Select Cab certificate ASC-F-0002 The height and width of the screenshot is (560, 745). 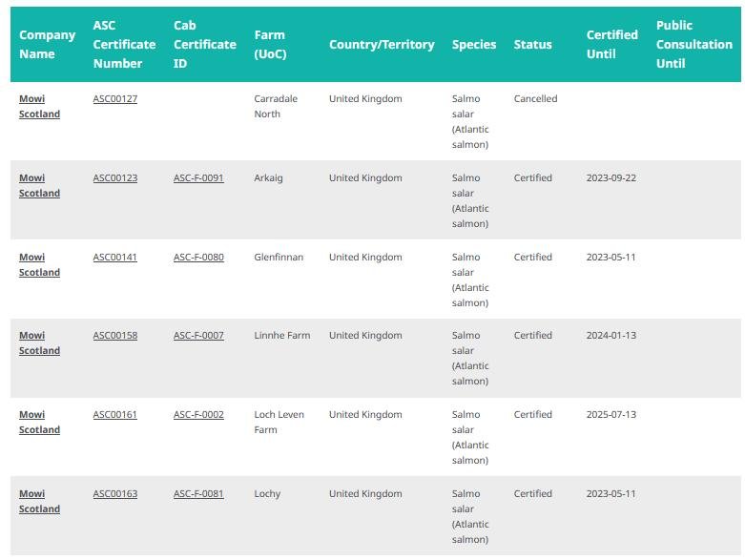pyautogui.click(x=198, y=415)
